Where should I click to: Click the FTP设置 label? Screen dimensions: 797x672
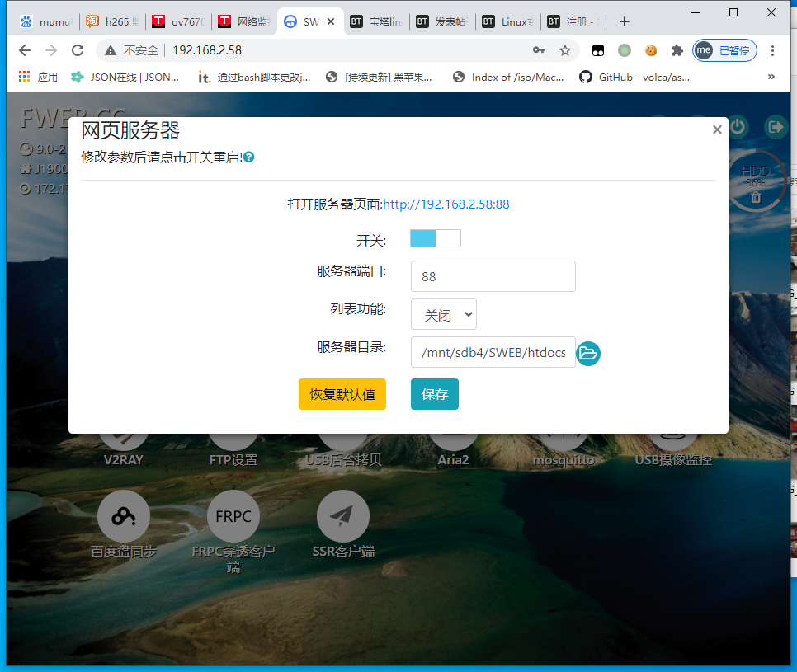click(x=233, y=460)
